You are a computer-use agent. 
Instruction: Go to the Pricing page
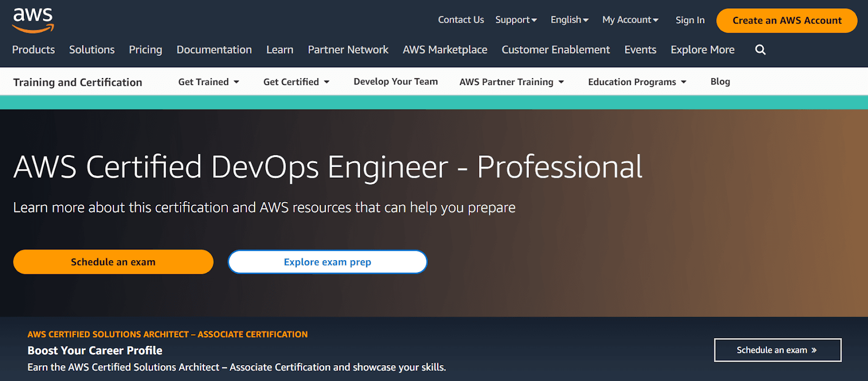pyautogui.click(x=145, y=50)
